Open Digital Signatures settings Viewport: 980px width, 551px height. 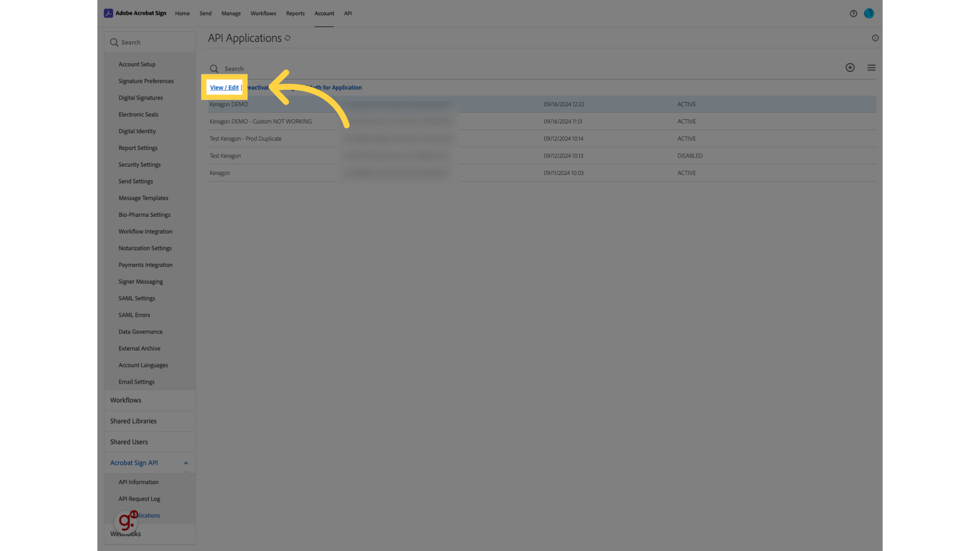(141, 98)
